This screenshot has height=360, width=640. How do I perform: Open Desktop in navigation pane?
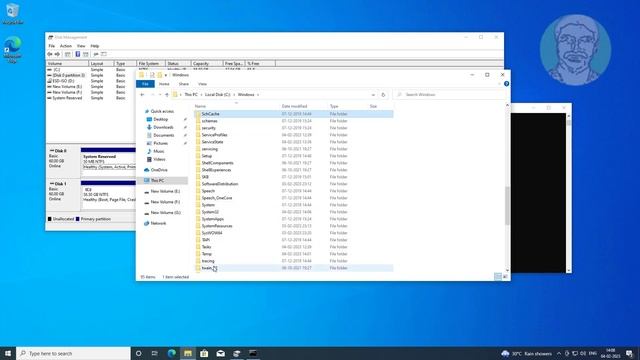click(160, 119)
